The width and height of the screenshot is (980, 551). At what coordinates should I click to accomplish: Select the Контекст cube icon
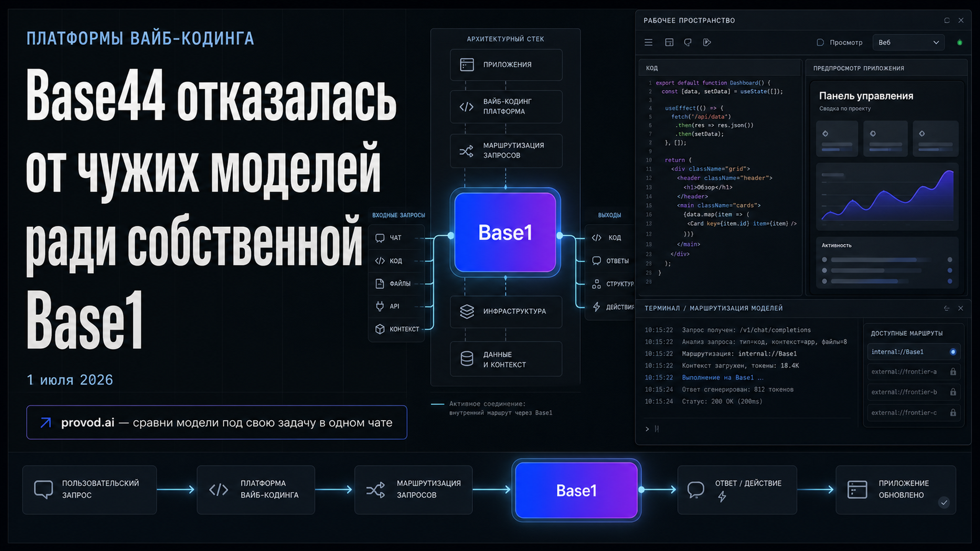[380, 329]
